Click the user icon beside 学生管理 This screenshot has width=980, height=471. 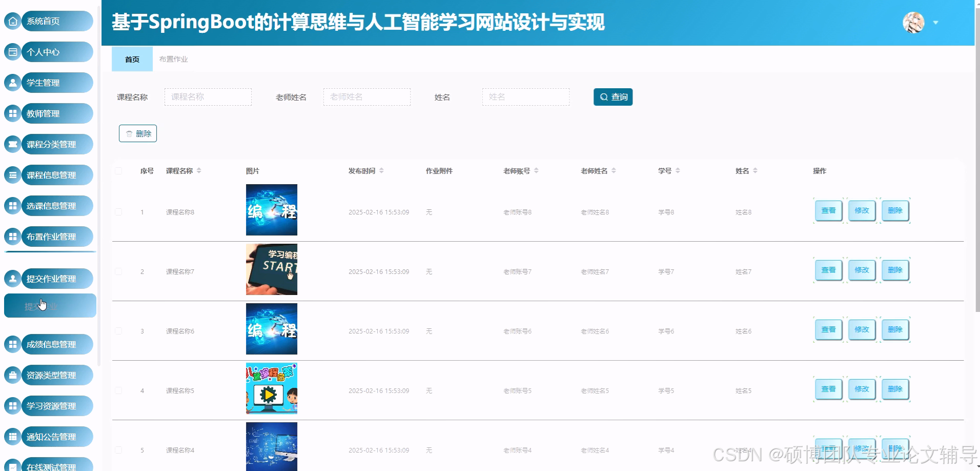[x=13, y=83]
